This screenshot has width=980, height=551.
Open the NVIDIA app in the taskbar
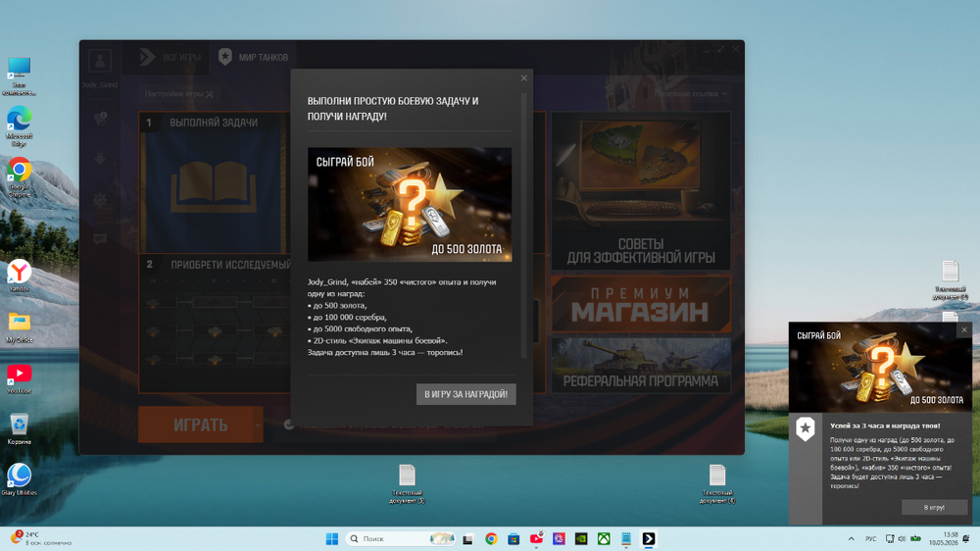click(x=581, y=538)
